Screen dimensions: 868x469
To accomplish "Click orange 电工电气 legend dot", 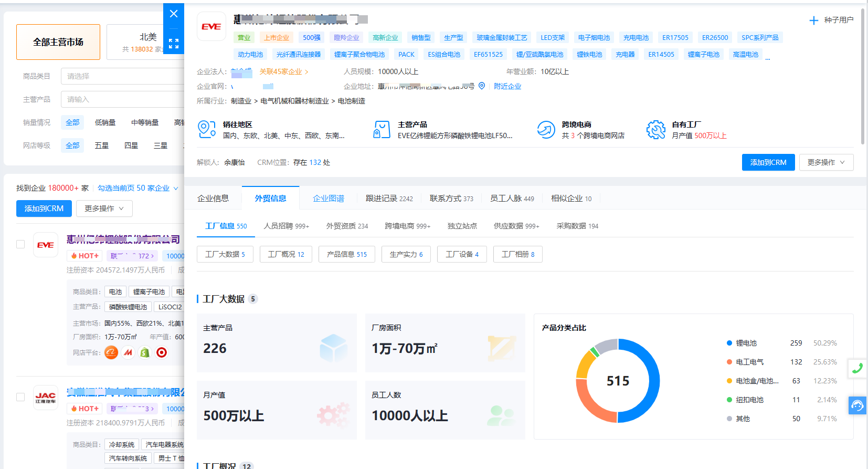I will click(x=729, y=362).
